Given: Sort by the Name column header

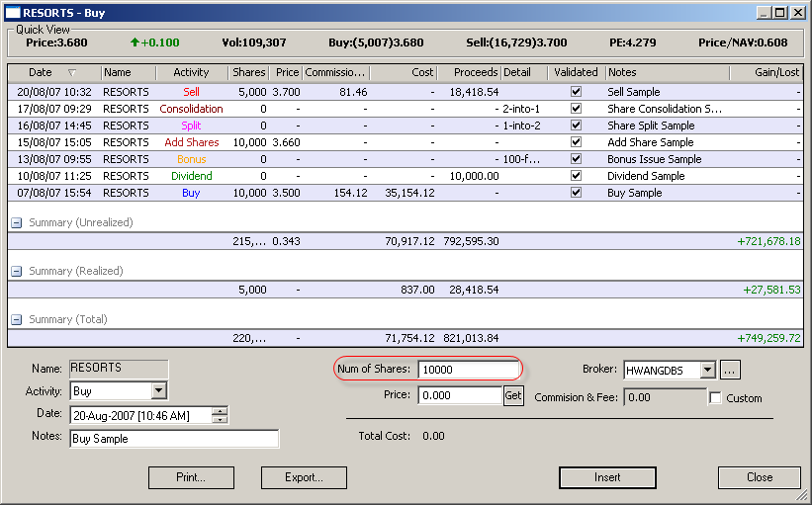Looking at the screenshot, I should coord(129,72).
